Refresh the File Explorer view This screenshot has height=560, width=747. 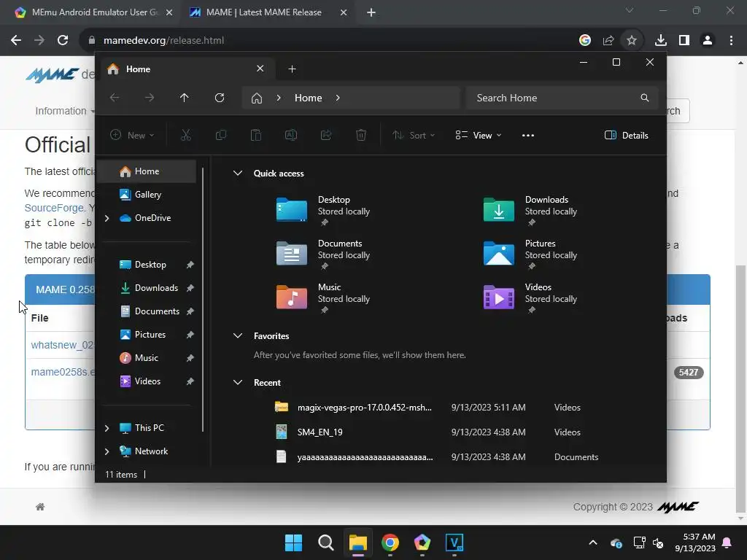tap(220, 98)
